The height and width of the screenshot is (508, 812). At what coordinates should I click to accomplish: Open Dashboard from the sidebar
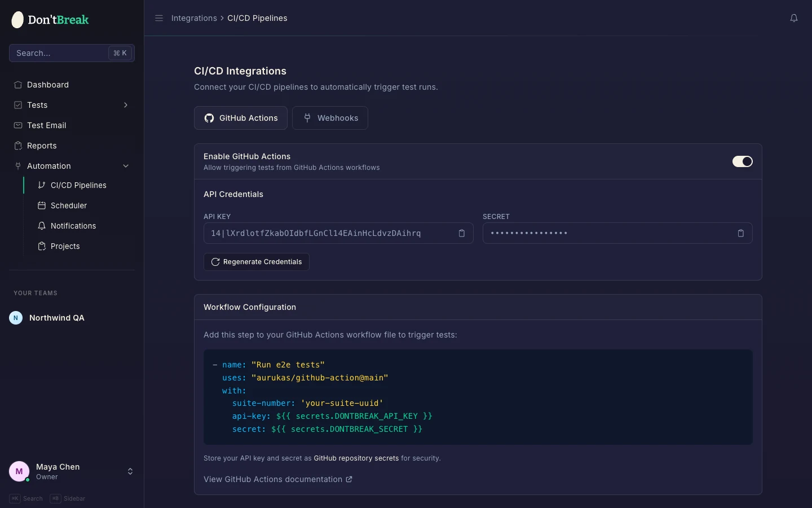(x=72, y=85)
